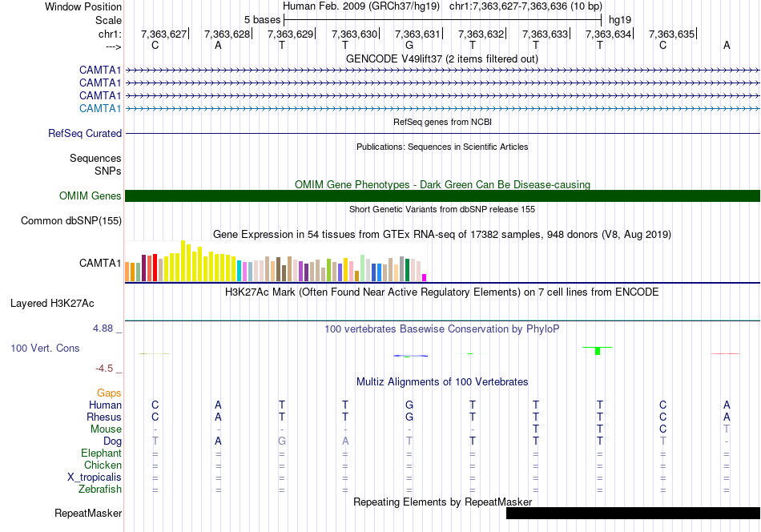Viewport: 761px width, 532px height.
Task: Click the chr1: ruler label
Action: pyautogui.click(x=110, y=34)
